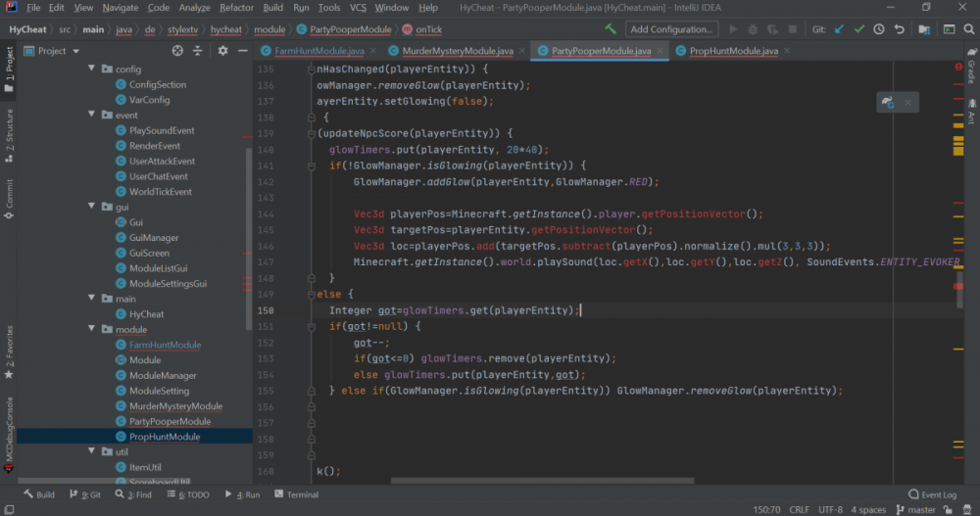Open the 3: Find tool window button
Screen dimensions: 980x516
[x=133, y=494]
